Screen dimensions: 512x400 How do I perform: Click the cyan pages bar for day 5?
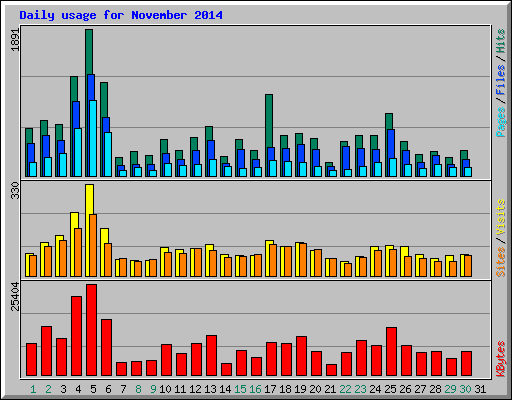(x=93, y=138)
